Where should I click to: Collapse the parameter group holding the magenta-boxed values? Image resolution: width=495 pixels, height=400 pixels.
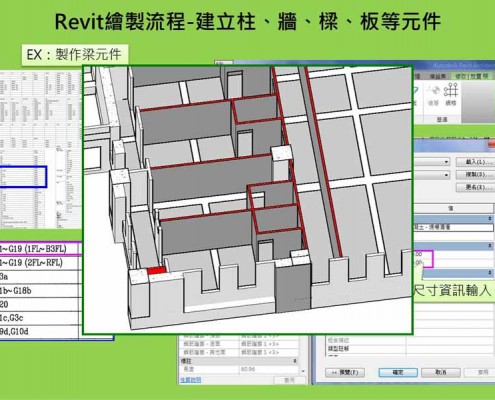(490, 246)
